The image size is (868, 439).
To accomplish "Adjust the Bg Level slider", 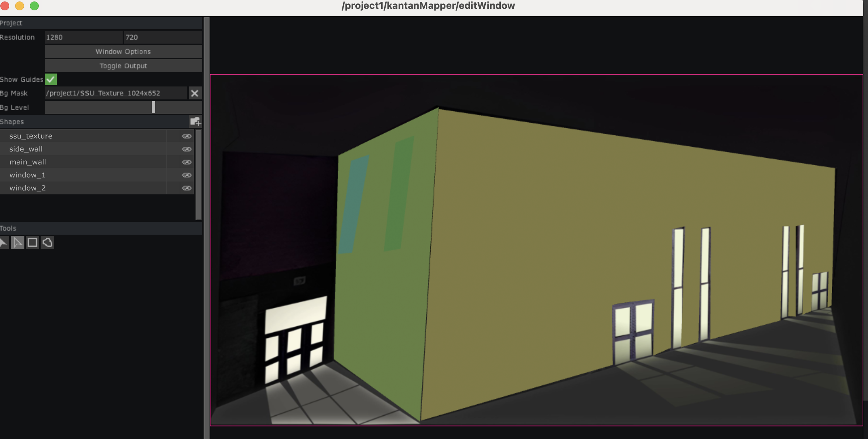I will [153, 107].
